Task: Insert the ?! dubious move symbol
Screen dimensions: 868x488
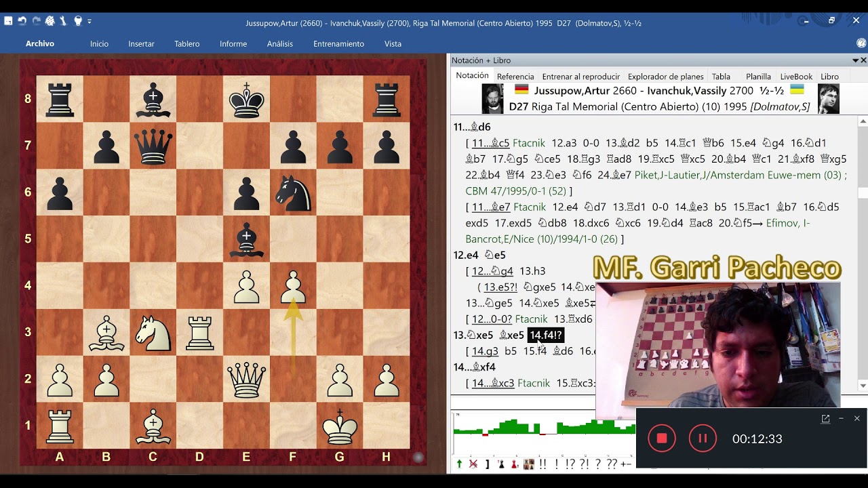Action: [584, 464]
